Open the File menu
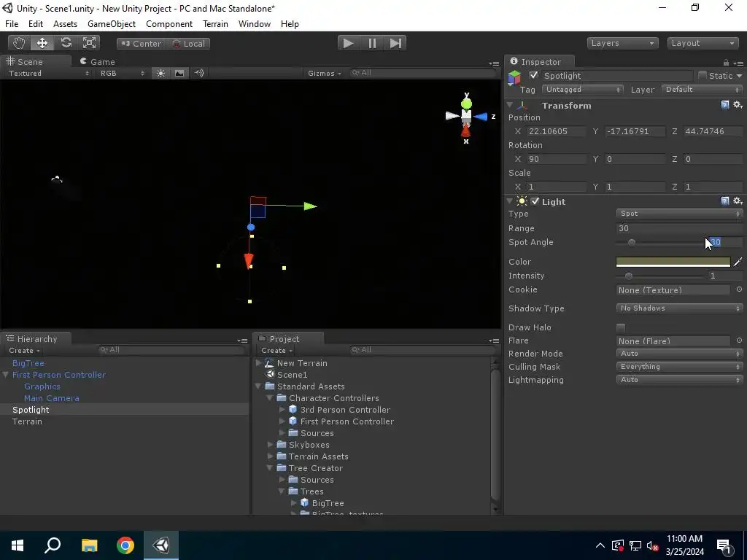Screen dimensions: 747x560 [12, 24]
